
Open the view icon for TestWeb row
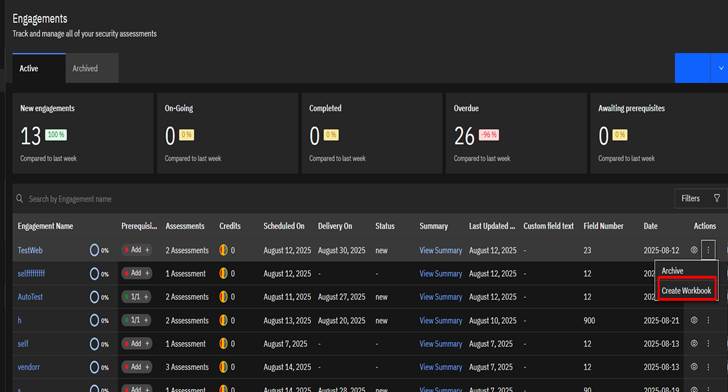click(x=694, y=250)
